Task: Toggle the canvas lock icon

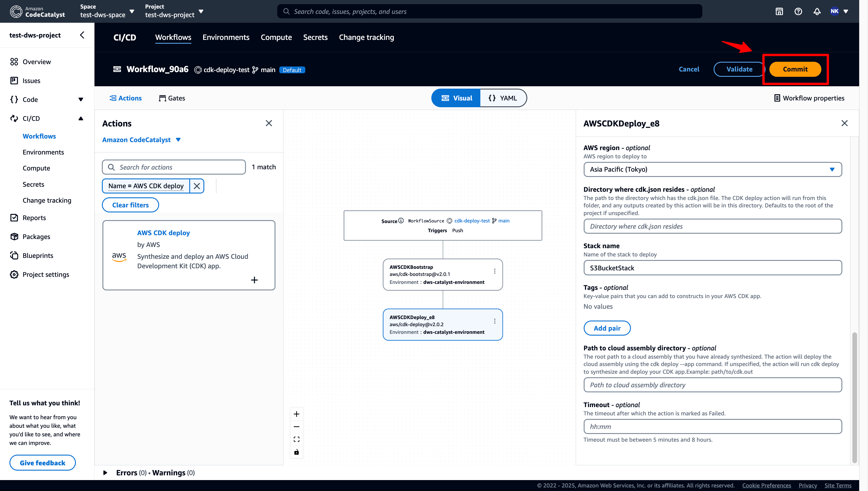Action: click(x=296, y=452)
